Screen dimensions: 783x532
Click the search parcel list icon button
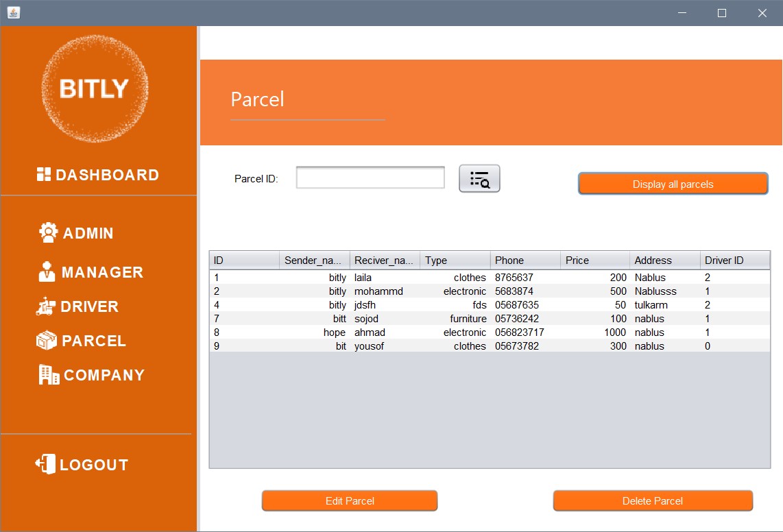479,179
